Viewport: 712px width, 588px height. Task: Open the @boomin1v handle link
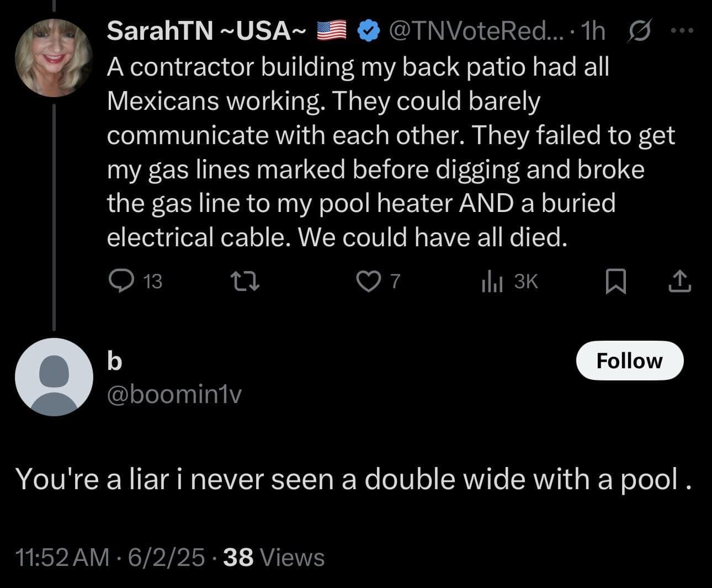coord(174,394)
